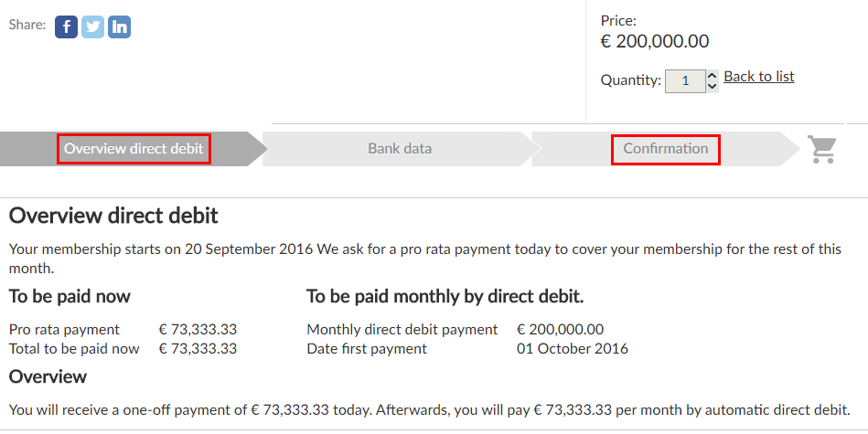Screen dimensions: 868x434
Task: Follow the Back to list link
Action: point(759,77)
